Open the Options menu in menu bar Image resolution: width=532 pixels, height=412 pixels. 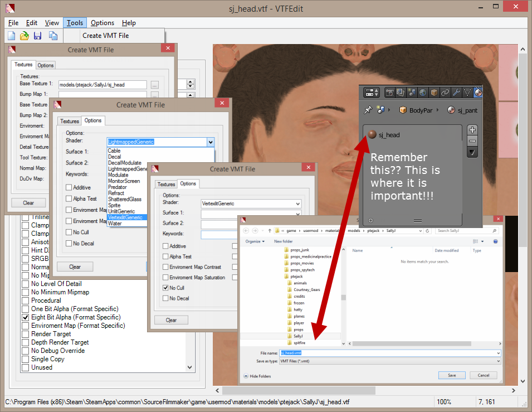(x=103, y=23)
